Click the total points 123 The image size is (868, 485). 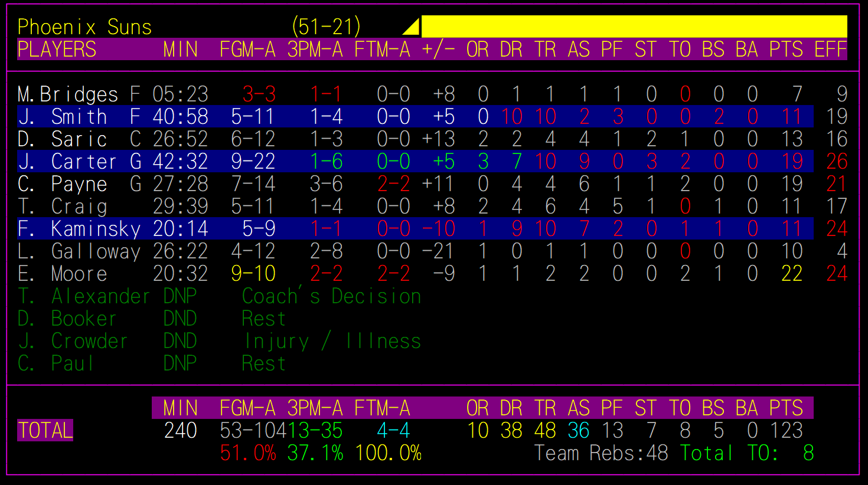[x=786, y=431]
